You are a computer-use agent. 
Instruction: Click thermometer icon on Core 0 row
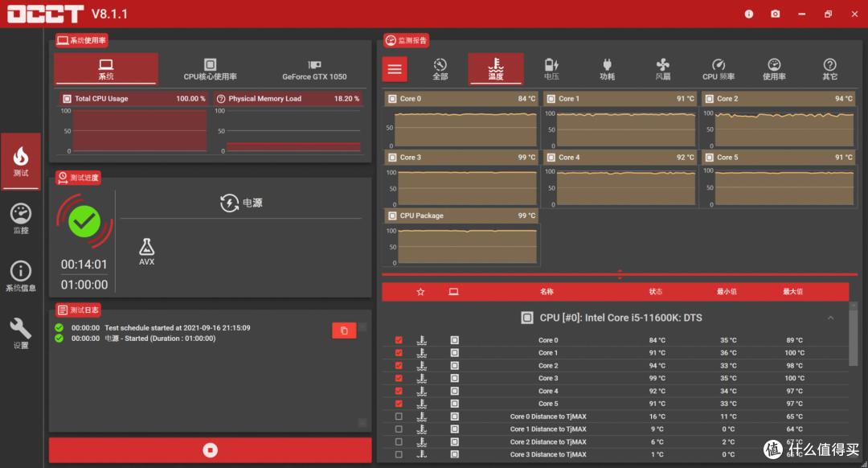(422, 340)
